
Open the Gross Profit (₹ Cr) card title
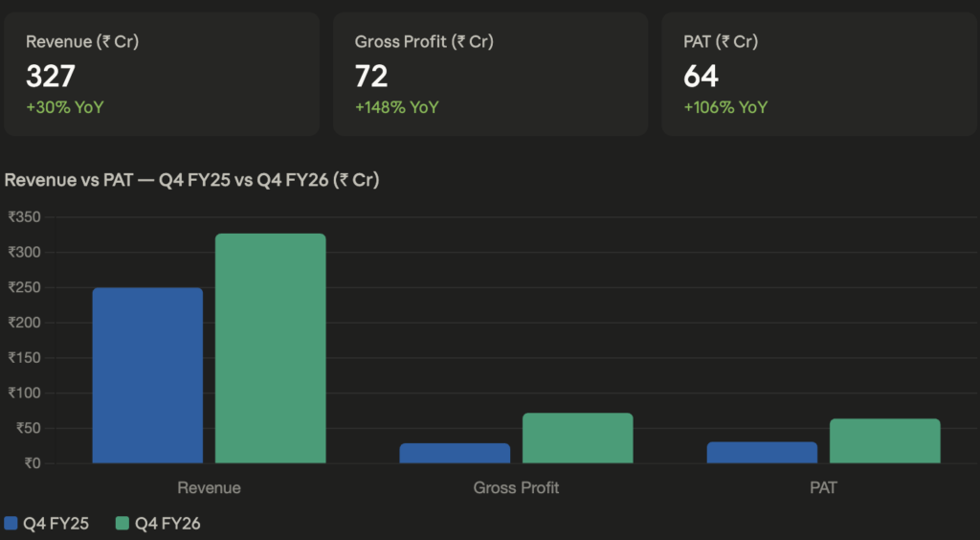tap(424, 41)
